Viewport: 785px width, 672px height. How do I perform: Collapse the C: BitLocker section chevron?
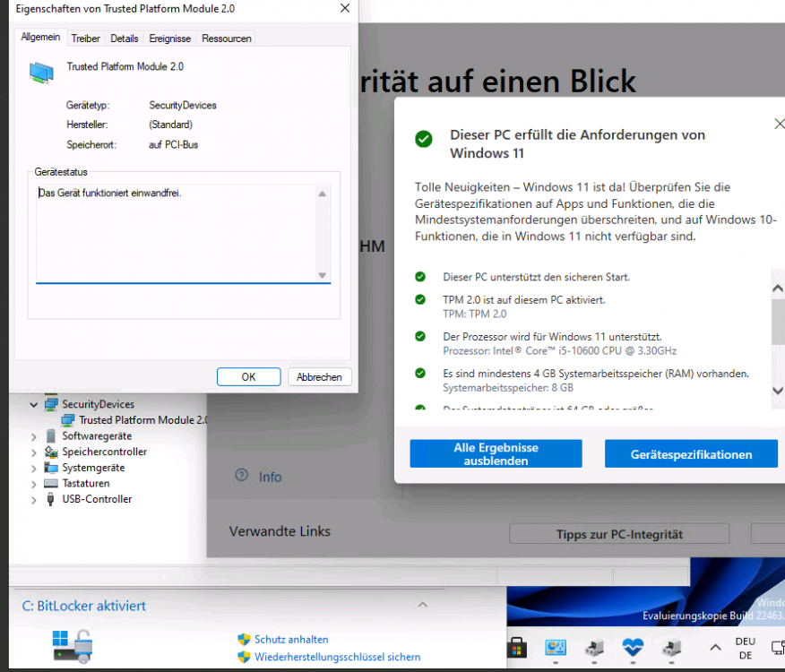click(x=423, y=605)
